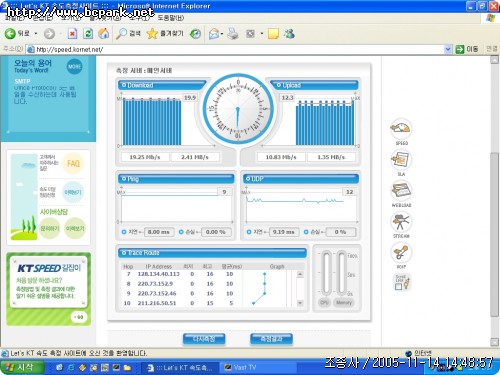Open the Mail envelope toolbar icon
The width and height of the screenshot is (500, 375).
coord(214,34)
